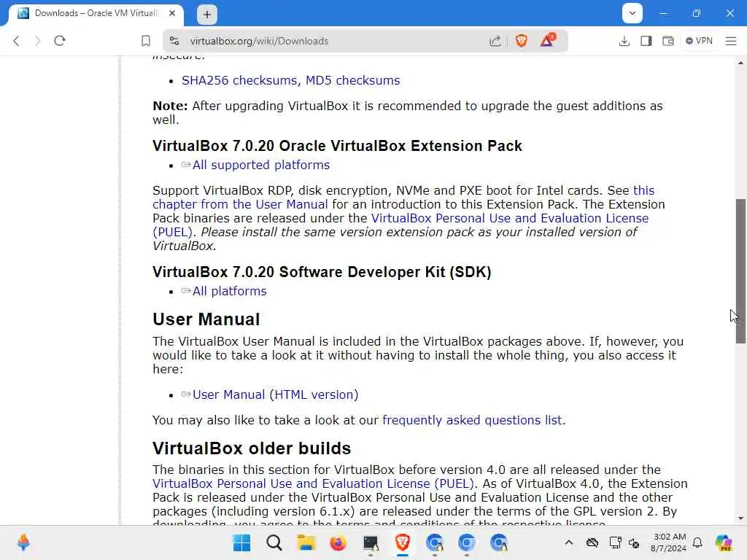
Task: Open the frequently asked questions list link
Action: (473, 420)
